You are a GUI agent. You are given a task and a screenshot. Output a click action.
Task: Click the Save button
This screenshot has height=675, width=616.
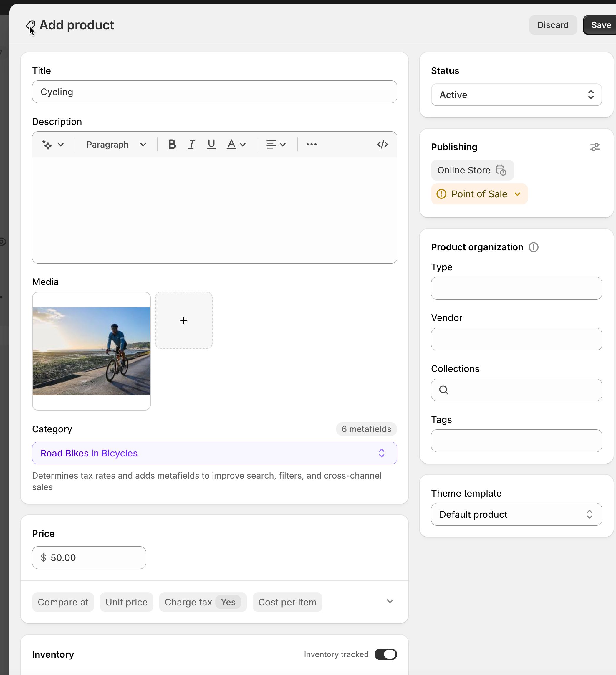tap(601, 25)
